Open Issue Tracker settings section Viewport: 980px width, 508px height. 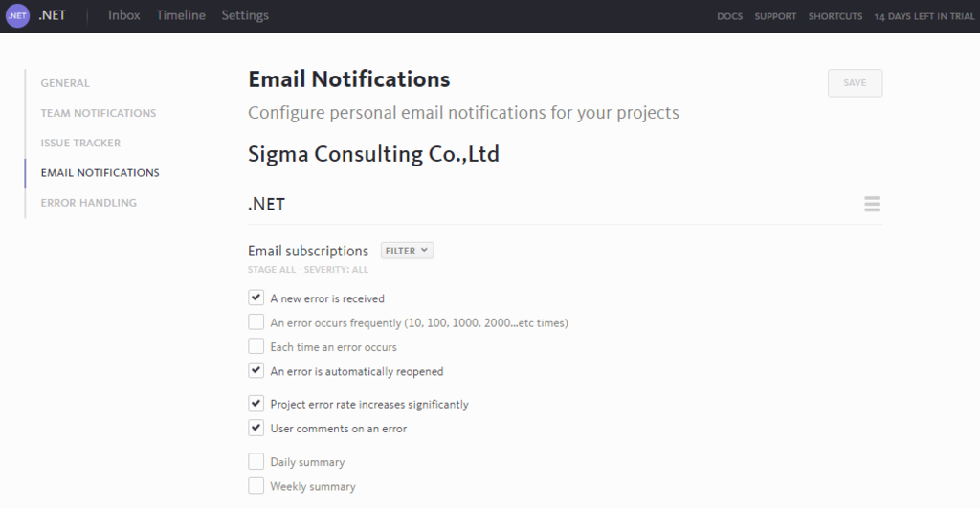coord(80,143)
